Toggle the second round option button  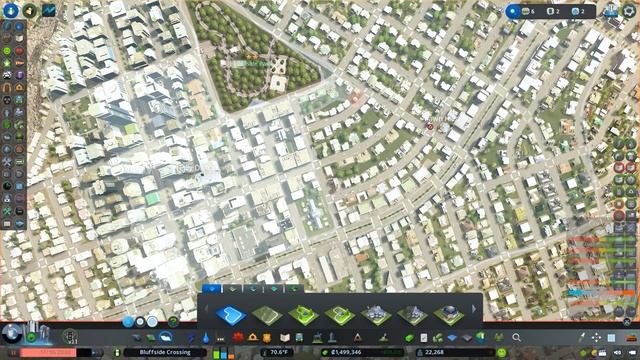[x=140, y=322]
